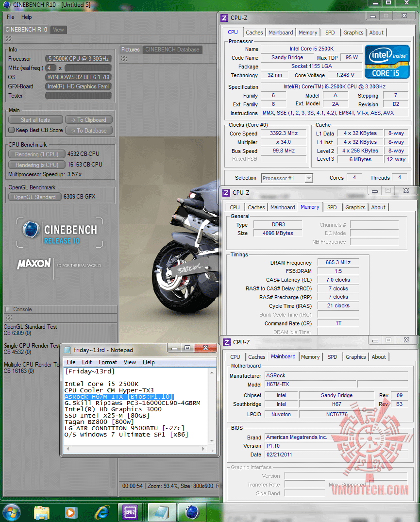Open Caches tab in top CPU-Z window
The width and height of the screenshot is (420, 522).
pyautogui.click(x=254, y=33)
